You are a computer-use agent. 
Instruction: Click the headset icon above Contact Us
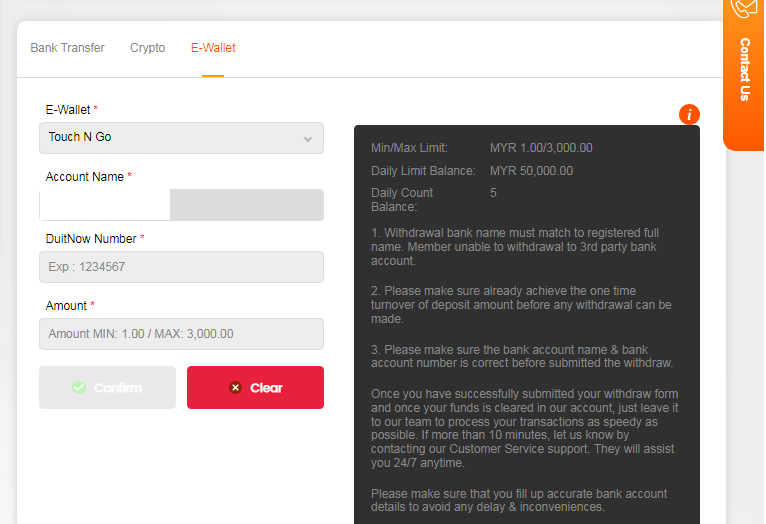click(745, 8)
